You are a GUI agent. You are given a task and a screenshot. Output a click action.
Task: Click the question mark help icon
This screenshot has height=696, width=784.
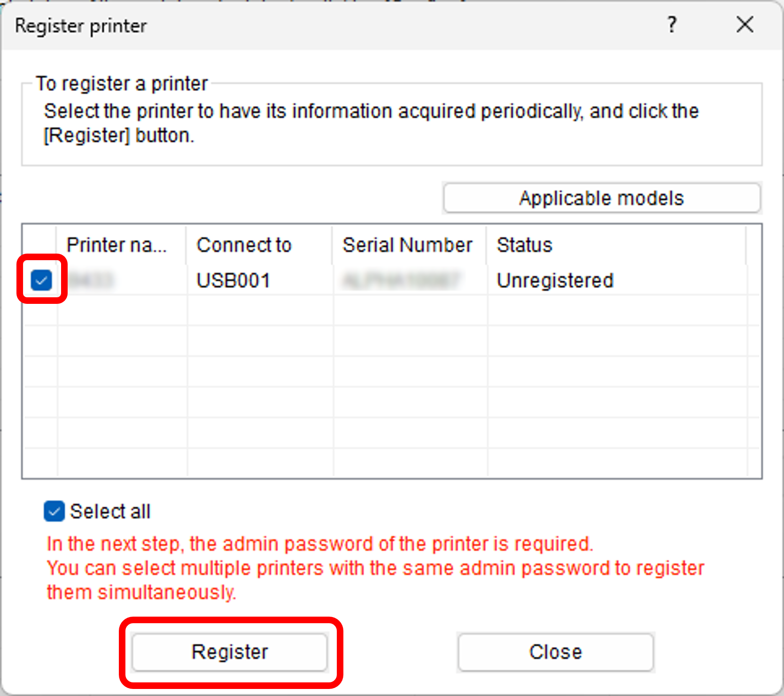pos(672,24)
